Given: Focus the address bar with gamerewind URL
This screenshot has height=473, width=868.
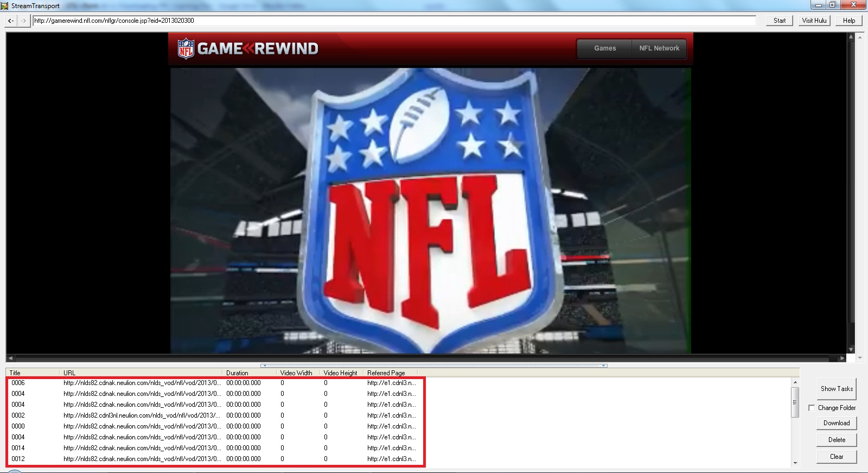Looking at the screenshot, I should click(394, 21).
